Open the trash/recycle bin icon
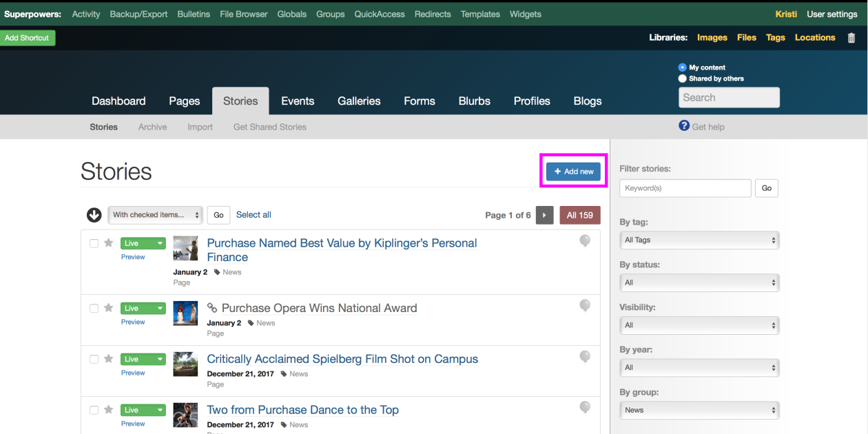This screenshot has width=868, height=434. (x=851, y=38)
